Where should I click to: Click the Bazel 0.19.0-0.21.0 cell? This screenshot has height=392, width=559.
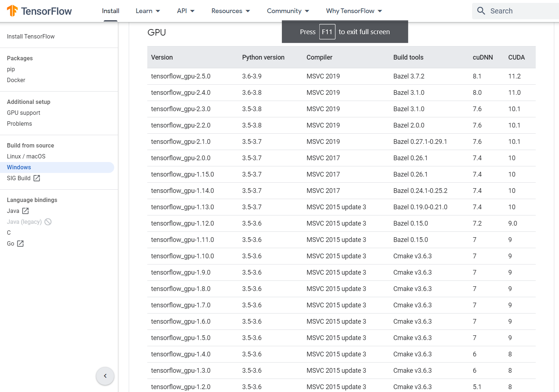[x=420, y=207]
